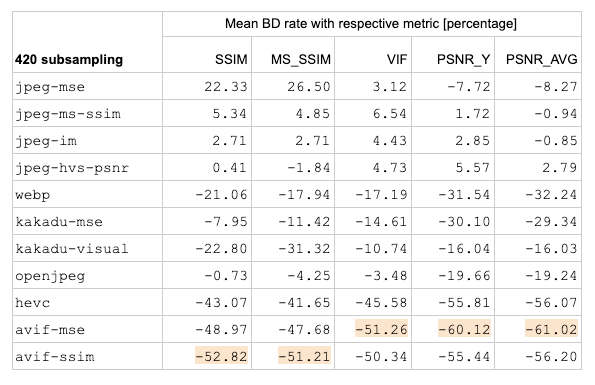595x385 pixels.
Task: Click the SSIM column header
Action: [231, 59]
